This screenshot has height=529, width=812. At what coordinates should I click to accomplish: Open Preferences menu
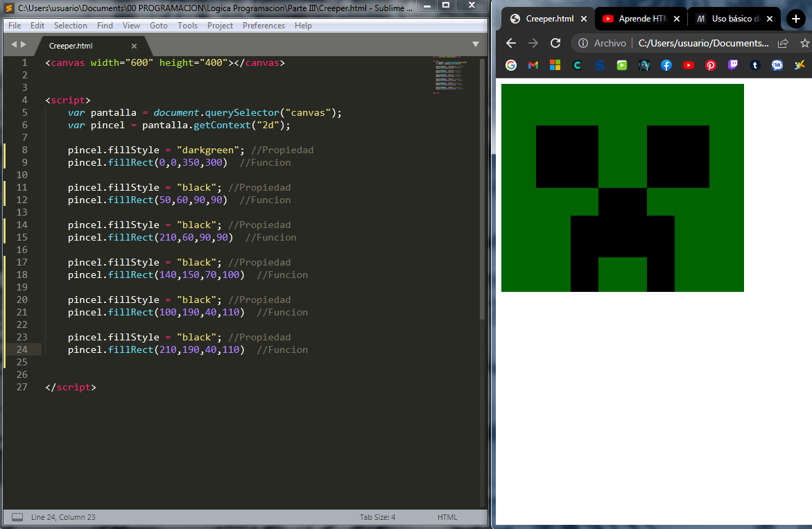click(264, 26)
